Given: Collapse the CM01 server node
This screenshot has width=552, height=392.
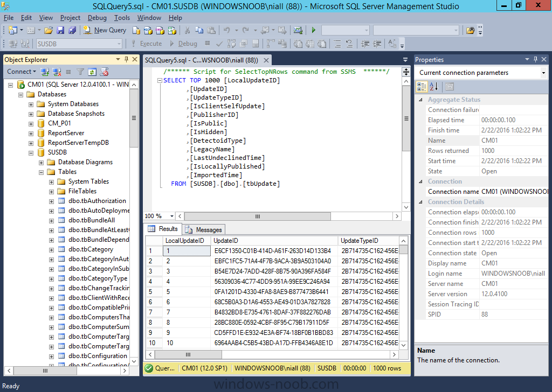Looking at the screenshot, I should click(11, 85).
